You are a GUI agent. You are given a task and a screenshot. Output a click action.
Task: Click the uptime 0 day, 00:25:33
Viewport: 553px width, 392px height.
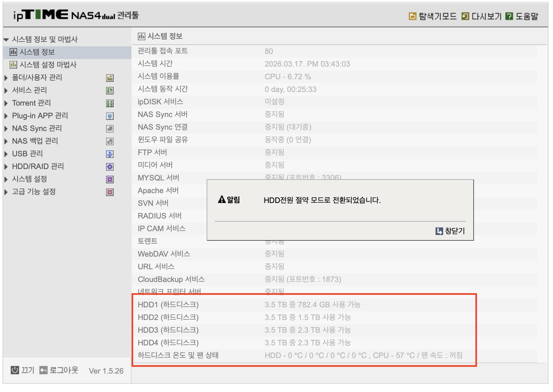click(x=290, y=89)
